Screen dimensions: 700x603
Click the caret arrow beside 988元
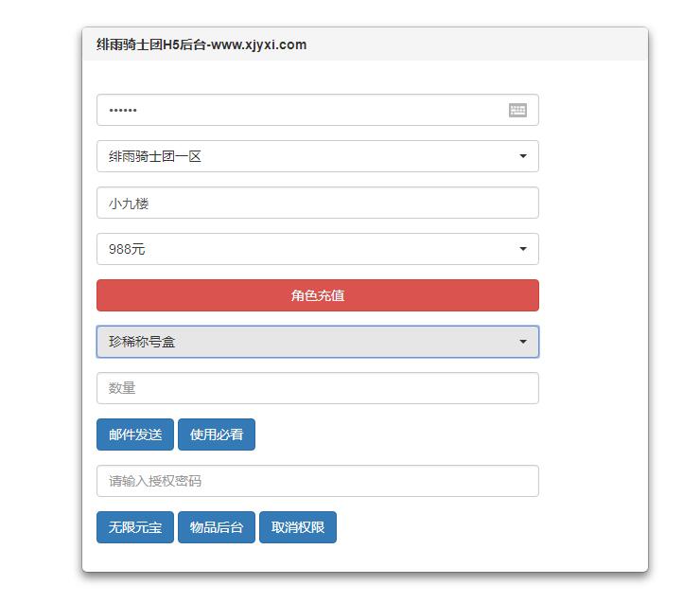pyautogui.click(x=522, y=249)
